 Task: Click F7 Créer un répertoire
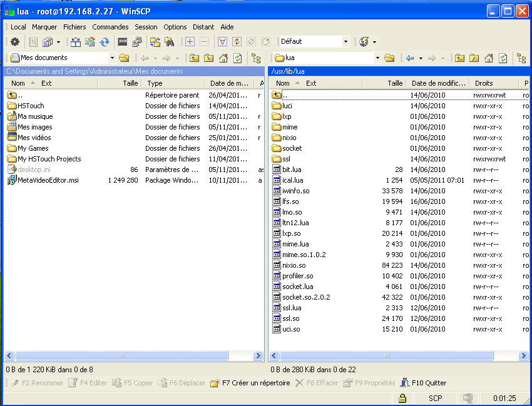pos(250,383)
